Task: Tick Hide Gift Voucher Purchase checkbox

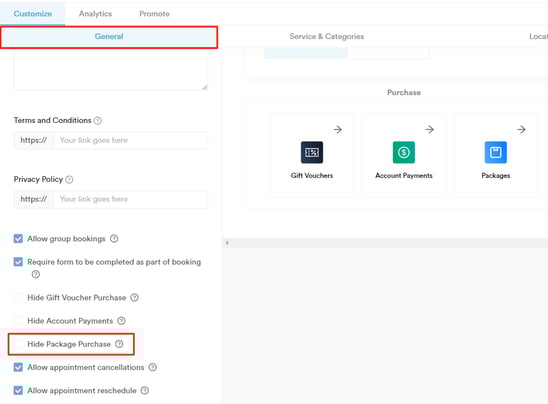Action: click(x=18, y=297)
